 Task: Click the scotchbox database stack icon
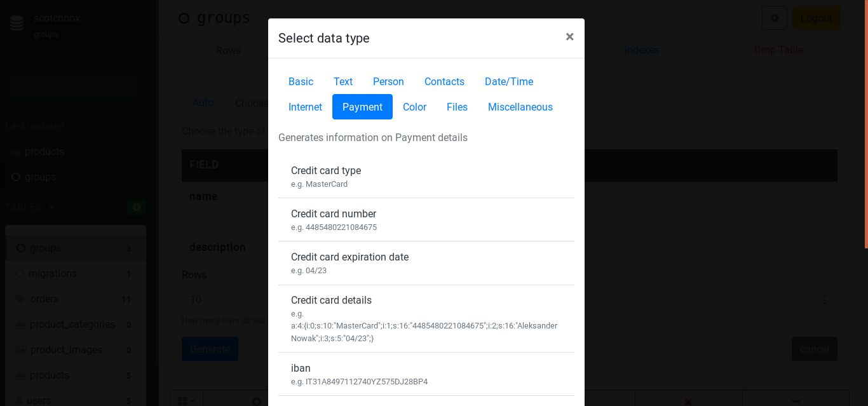click(x=17, y=24)
